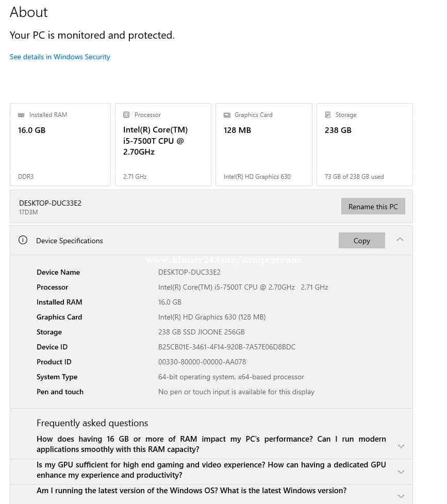Click the DESKTOP-DUC33E2 PC name header

[50, 203]
